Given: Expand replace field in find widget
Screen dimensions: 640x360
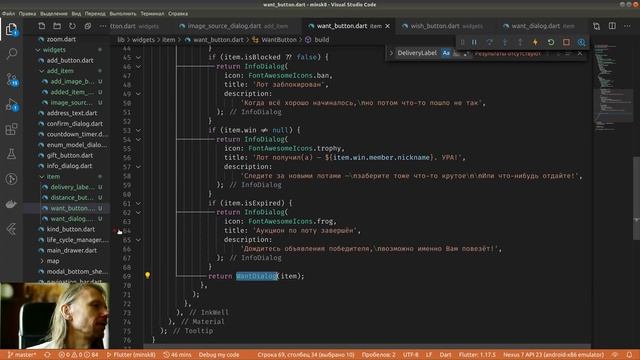Looking at the screenshot, I should pyautogui.click(x=391, y=53).
